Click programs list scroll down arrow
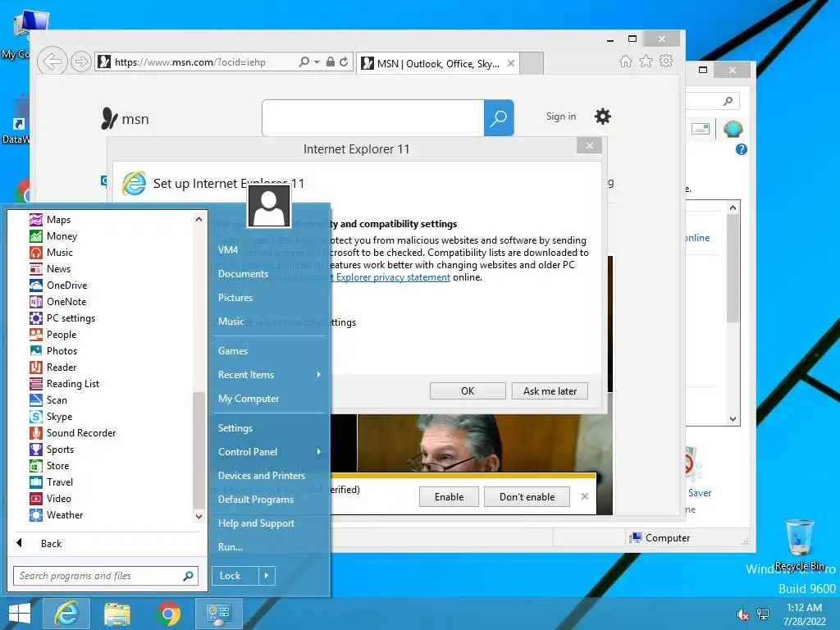 199,517
